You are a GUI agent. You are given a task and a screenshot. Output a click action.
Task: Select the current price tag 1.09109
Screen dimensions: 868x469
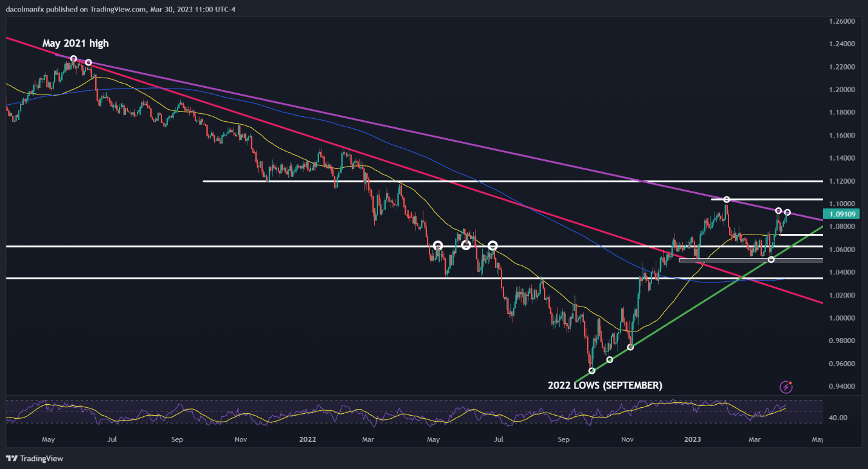tap(843, 215)
